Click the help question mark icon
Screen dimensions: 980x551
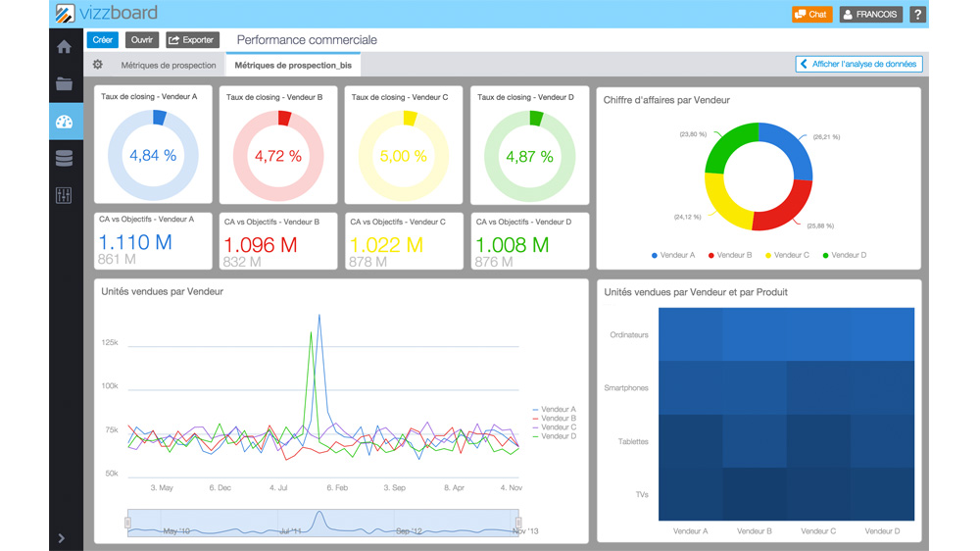point(917,15)
